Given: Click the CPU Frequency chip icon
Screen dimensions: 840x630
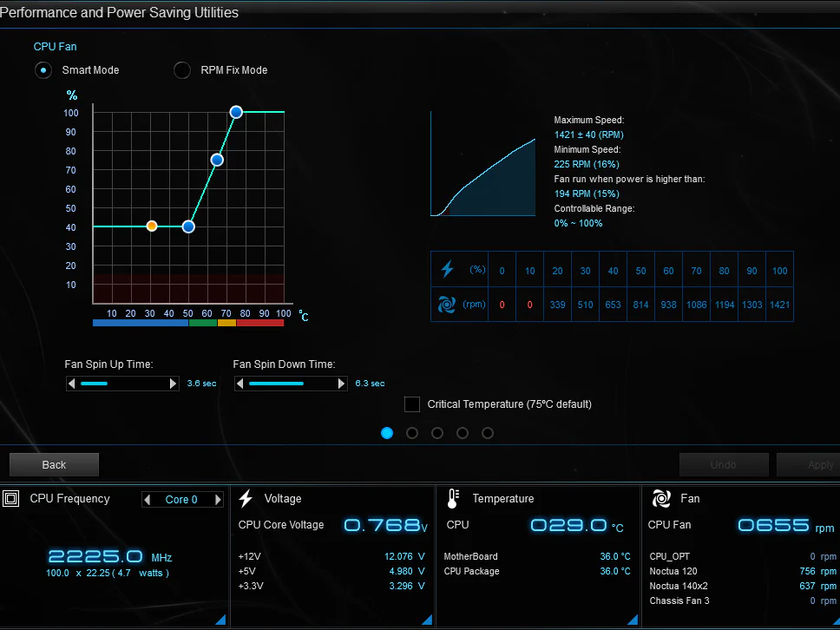Looking at the screenshot, I should (x=11, y=499).
